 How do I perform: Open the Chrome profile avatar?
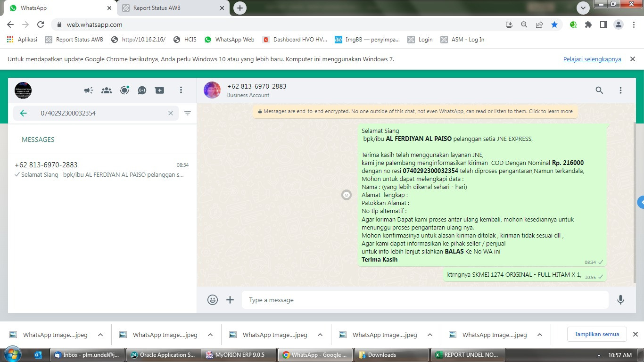tap(619, 25)
